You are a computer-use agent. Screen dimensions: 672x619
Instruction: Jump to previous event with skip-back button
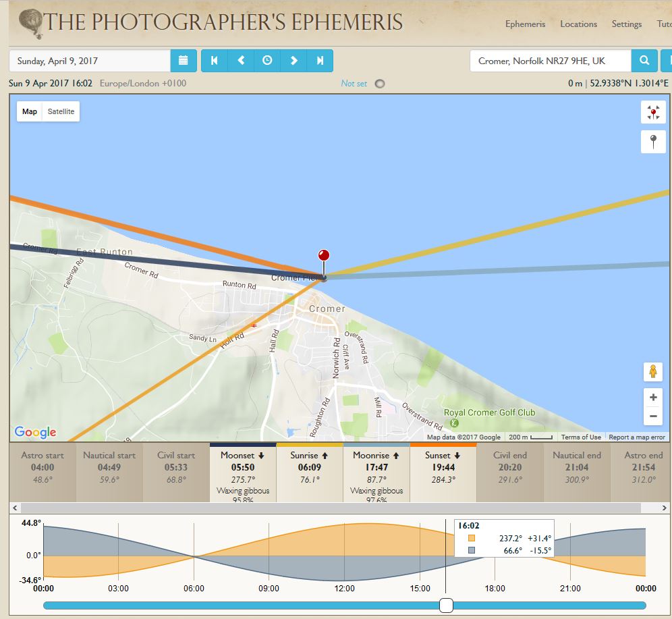215,61
